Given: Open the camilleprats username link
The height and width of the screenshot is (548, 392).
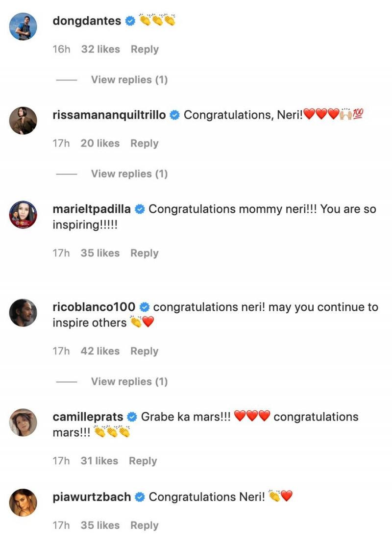Looking at the screenshot, I should pyautogui.click(x=87, y=417).
